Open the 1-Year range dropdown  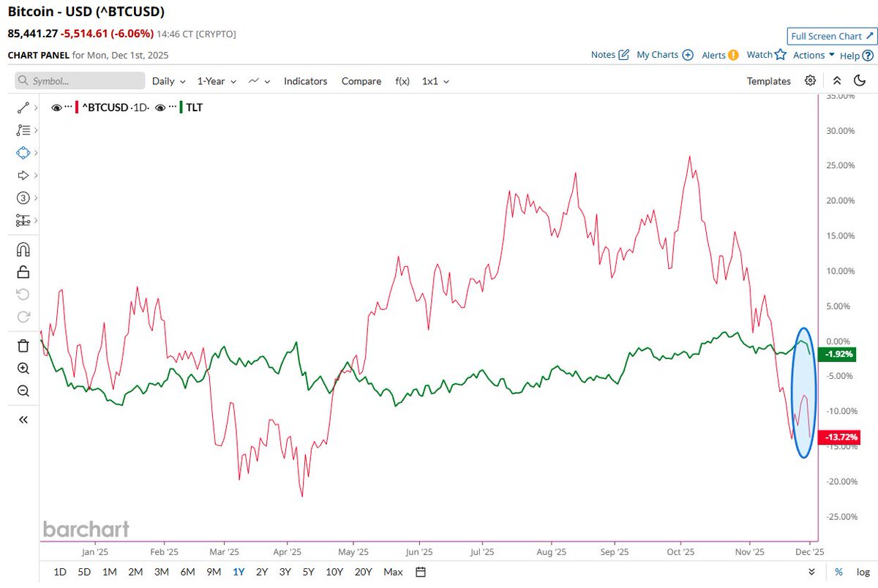214,81
